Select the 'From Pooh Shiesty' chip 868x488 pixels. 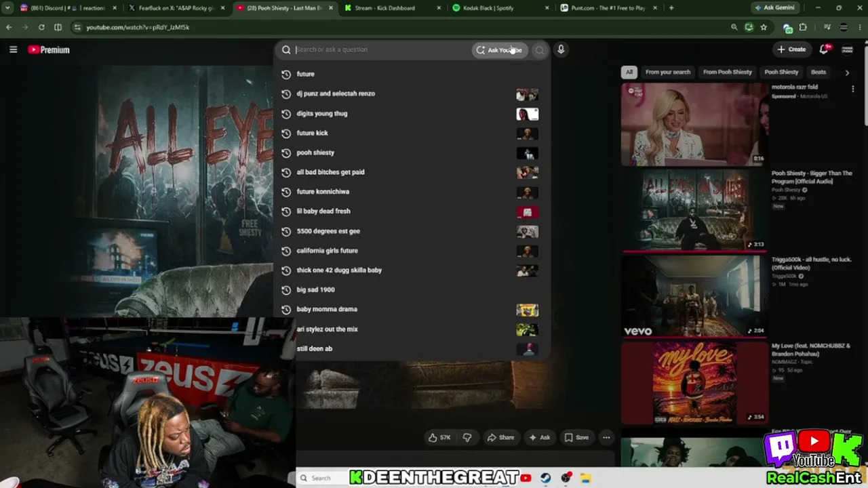728,72
